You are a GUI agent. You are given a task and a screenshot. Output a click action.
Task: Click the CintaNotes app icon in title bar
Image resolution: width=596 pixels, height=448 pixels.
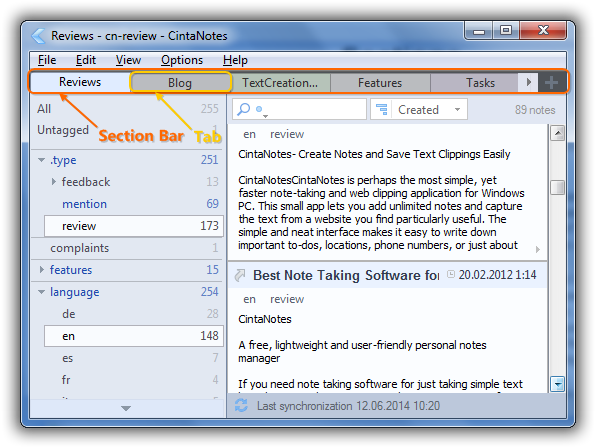point(38,36)
